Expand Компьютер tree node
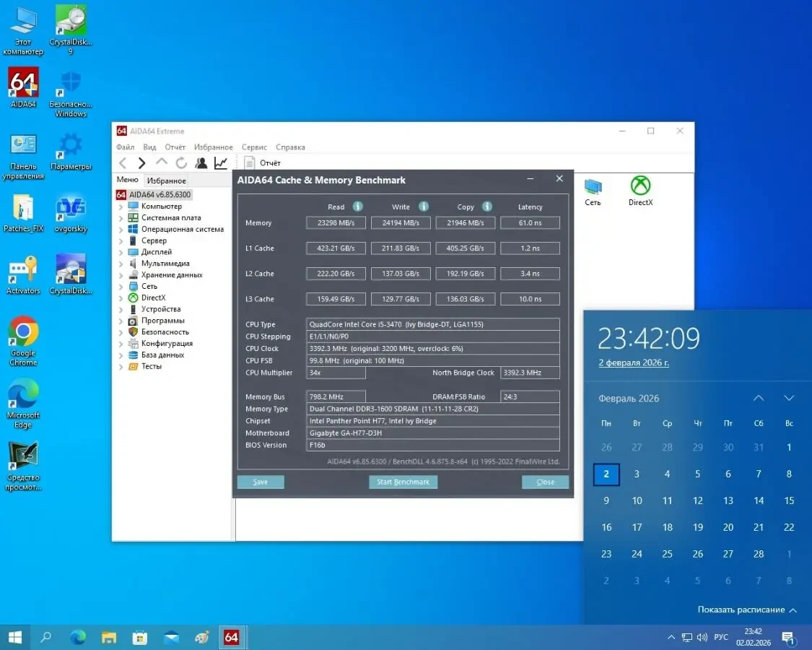The height and width of the screenshot is (650, 812). coord(121,207)
